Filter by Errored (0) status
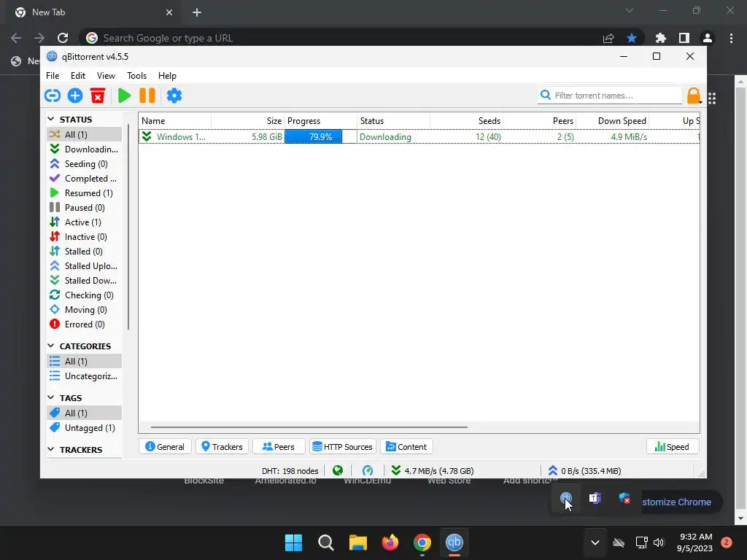This screenshot has height=560, width=747. pos(85,324)
